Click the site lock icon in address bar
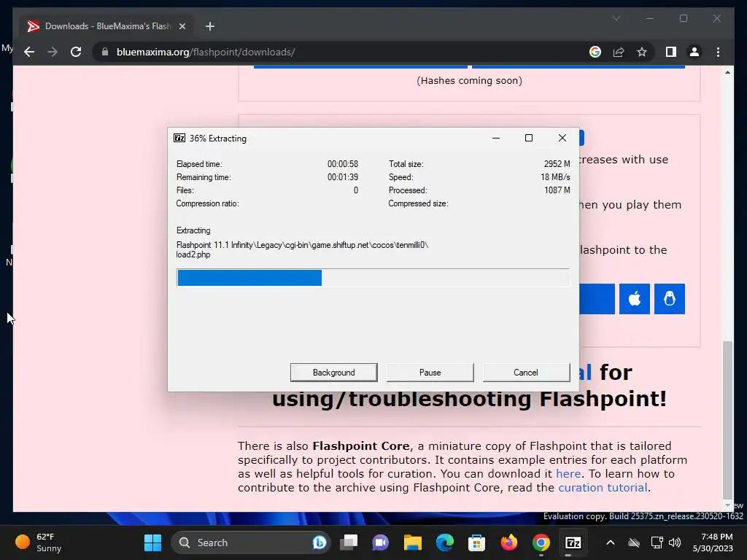Image resolution: width=747 pixels, height=560 pixels. [105, 52]
